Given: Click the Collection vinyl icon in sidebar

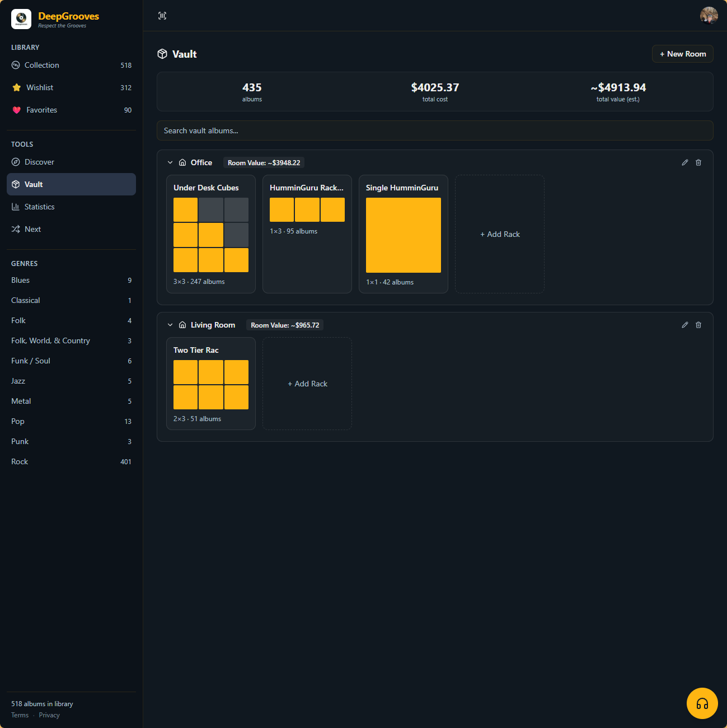Looking at the screenshot, I should point(16,65).
